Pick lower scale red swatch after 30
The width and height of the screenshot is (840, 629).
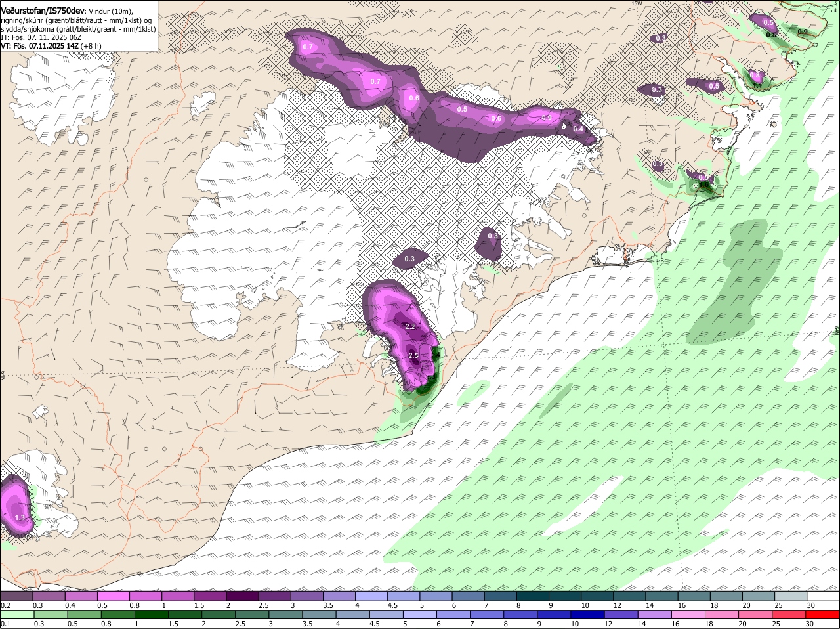(x=824, y=615)
